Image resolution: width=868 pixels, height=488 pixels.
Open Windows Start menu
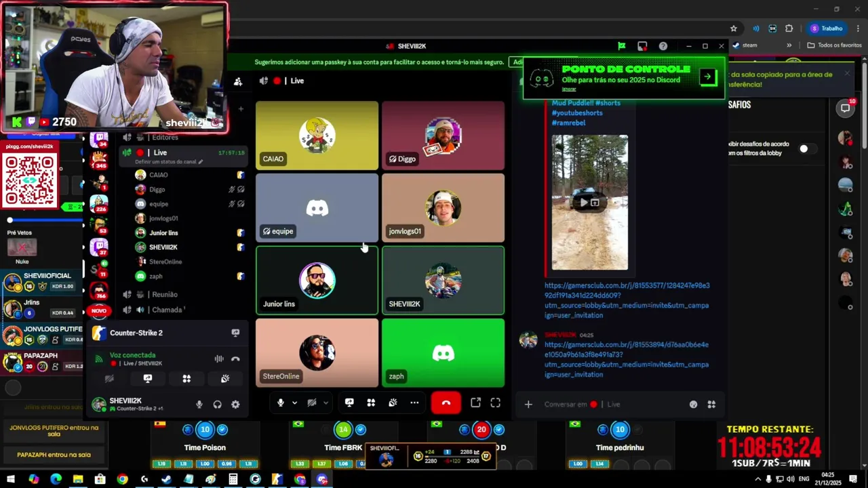tap(11, 479)
